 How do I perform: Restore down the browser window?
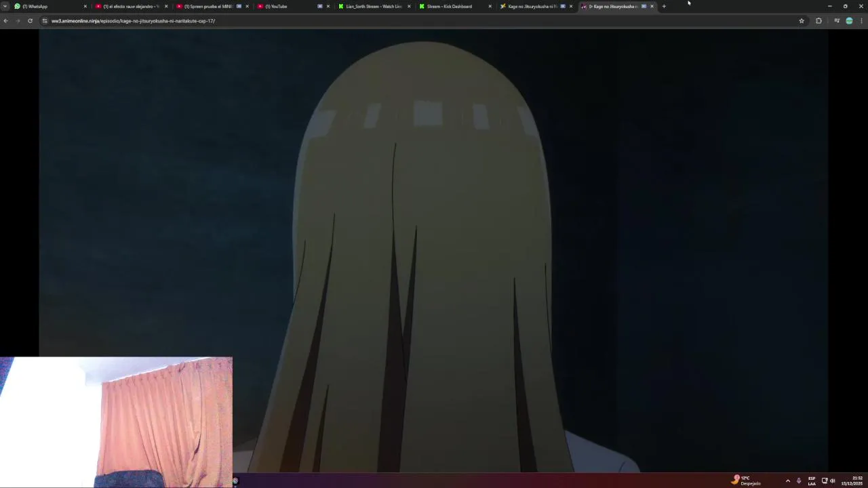[845, 6]
